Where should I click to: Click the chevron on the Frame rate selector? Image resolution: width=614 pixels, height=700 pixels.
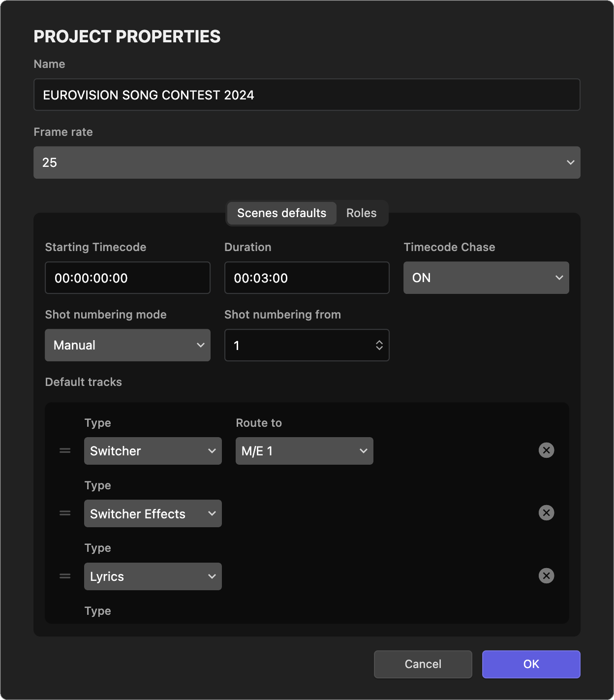tap(571, 162)
